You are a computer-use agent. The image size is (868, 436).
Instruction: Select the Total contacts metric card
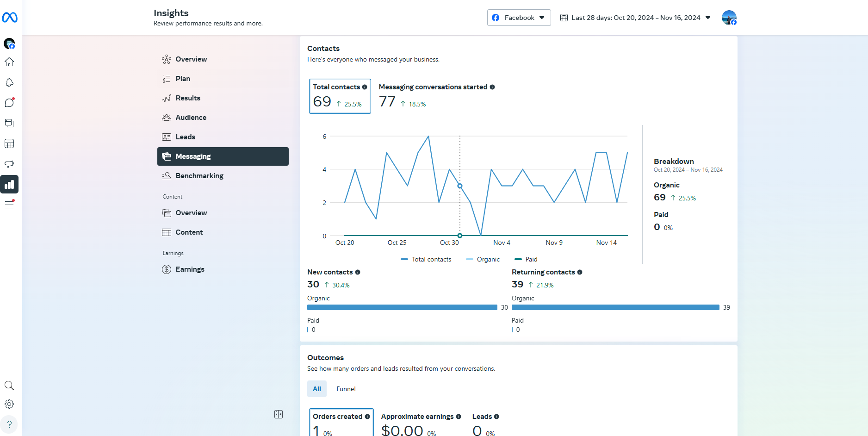(340, 96)
